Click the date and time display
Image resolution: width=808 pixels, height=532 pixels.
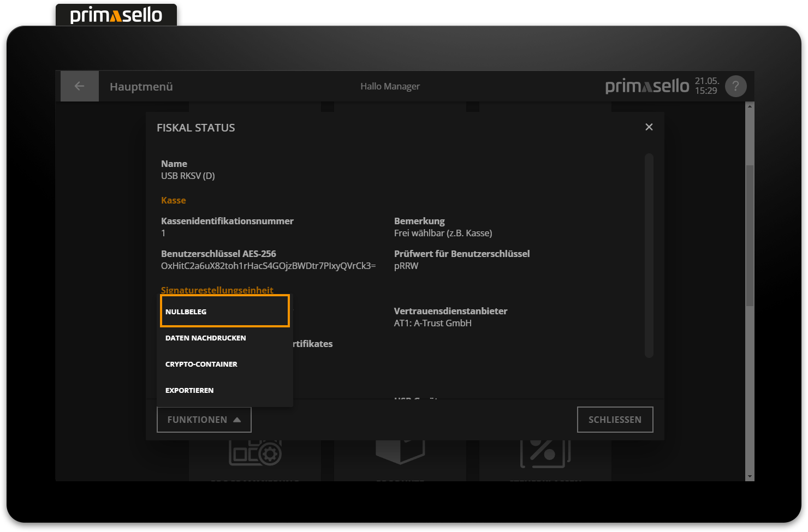tap(706, 86)
